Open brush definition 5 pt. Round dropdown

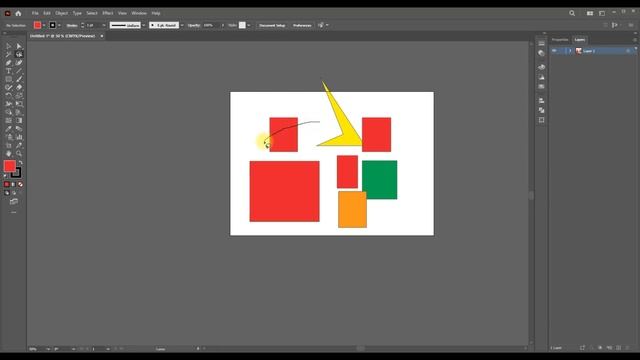[x=182, y=25]
